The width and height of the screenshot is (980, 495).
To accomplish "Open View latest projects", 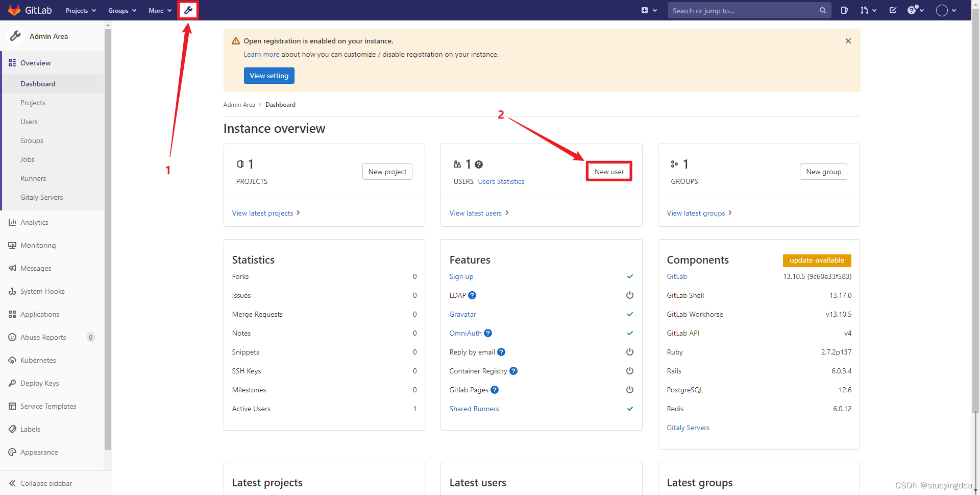I will [x=266, y=213].
